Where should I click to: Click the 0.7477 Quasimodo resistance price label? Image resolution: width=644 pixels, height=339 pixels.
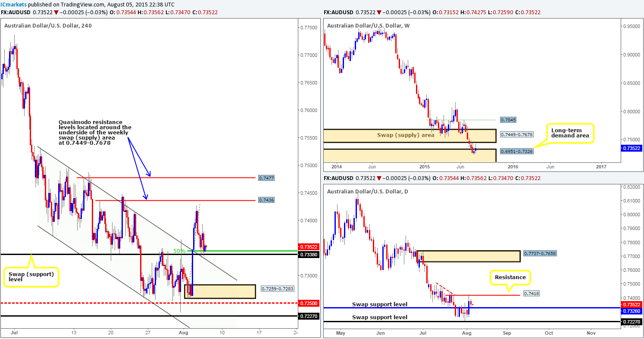coord(266,177)
